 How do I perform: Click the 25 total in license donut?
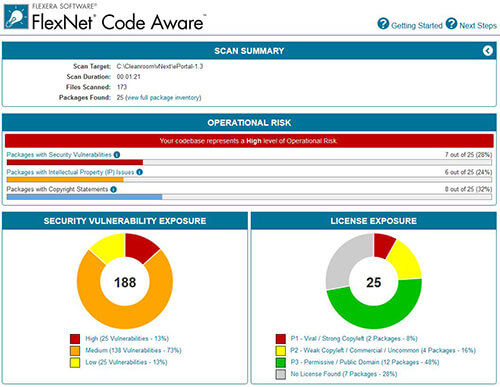374,282
